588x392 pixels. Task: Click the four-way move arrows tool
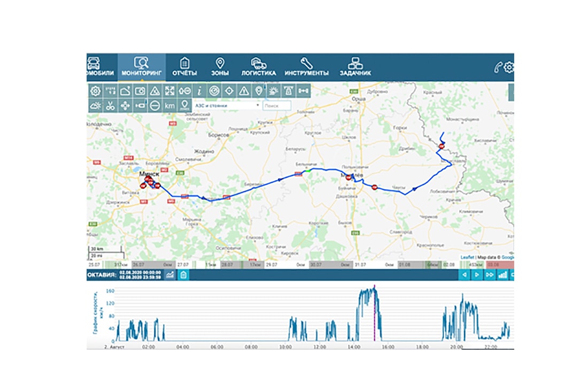[125, 106]
